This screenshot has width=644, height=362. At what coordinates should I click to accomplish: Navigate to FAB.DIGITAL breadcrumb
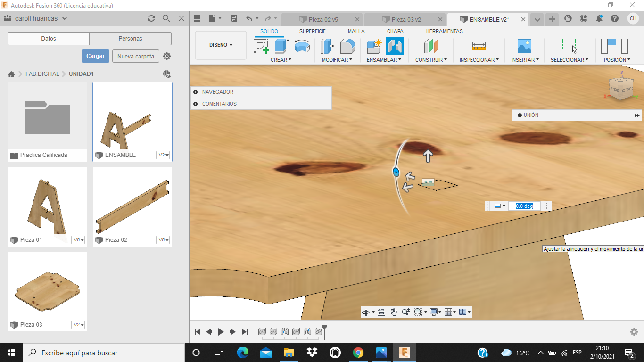42,74
